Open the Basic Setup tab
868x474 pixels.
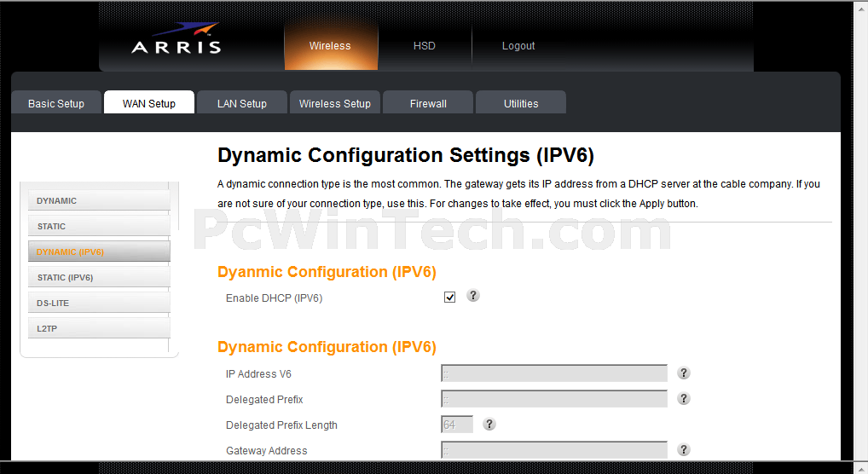tap(56, 103)
